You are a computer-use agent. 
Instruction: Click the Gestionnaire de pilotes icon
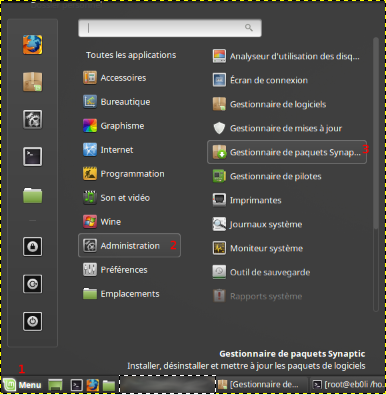tap(219, 176)
